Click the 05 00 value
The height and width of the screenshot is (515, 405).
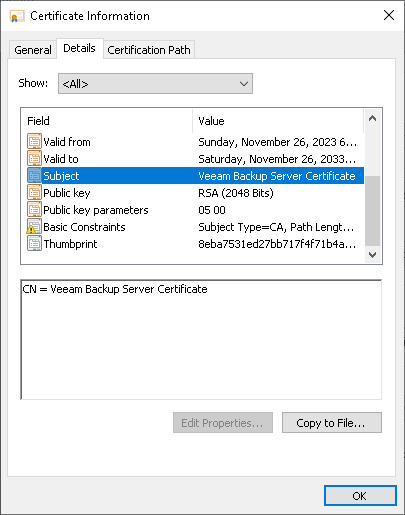pyautogui.click(x=212, y=210)
